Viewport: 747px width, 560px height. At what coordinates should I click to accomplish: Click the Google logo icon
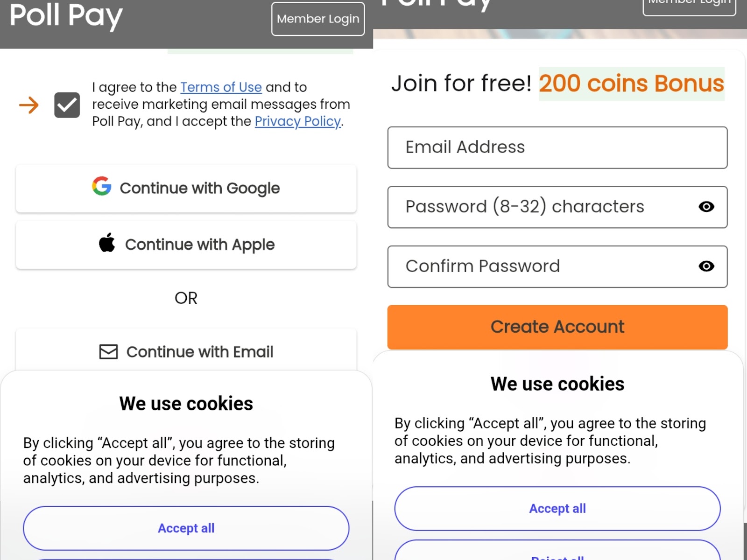(x=102, y=186)
